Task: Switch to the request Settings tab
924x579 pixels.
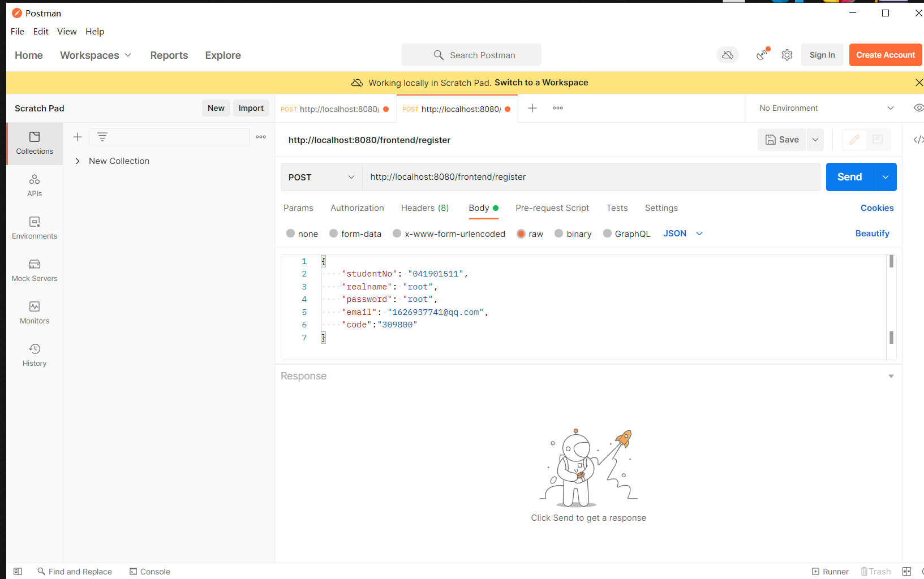Action: [661, 208]
